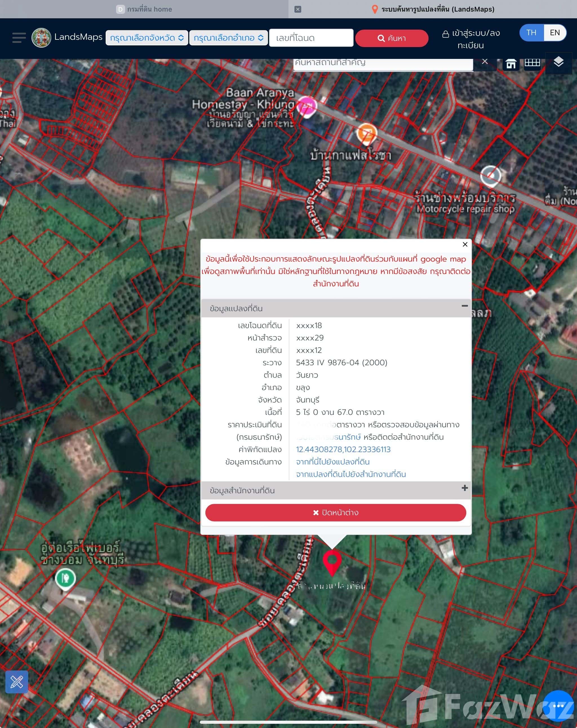Click the red parcel location pin

(332, 561)
